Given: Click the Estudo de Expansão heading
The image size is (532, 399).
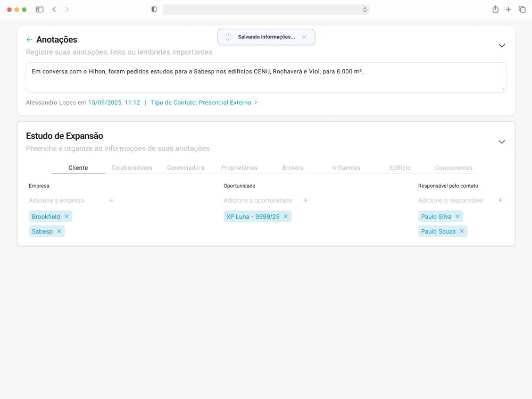Looking at the screenshot, I should tap(64, 136).
